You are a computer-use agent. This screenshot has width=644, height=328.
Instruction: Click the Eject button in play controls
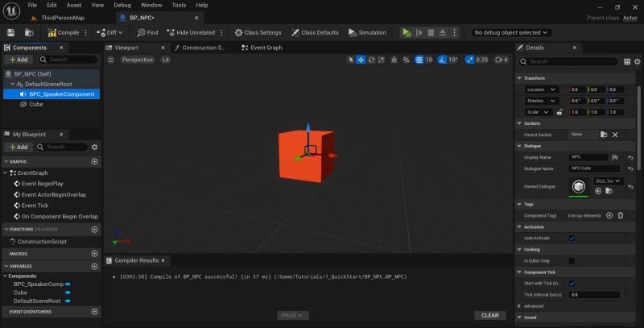click(442, 32)
